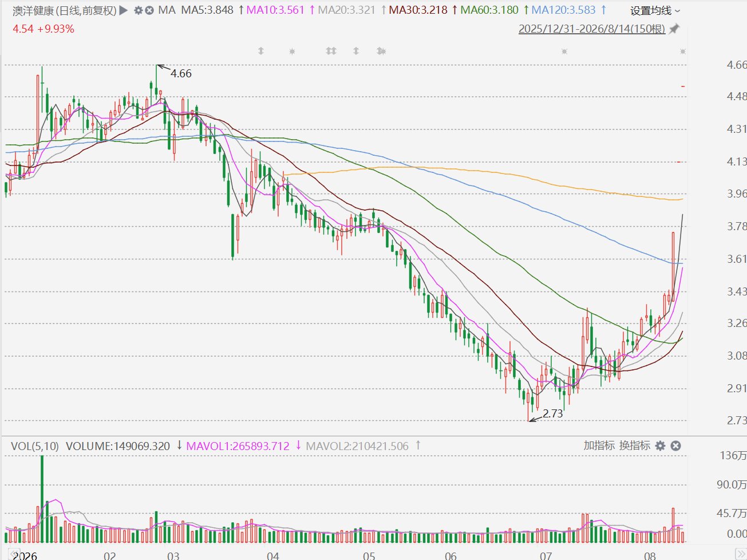Viewport: 747px width, 560px height.
Task: Click the 08 month label on the date axis
Action: pyautogui.click(x=650, y=555)
